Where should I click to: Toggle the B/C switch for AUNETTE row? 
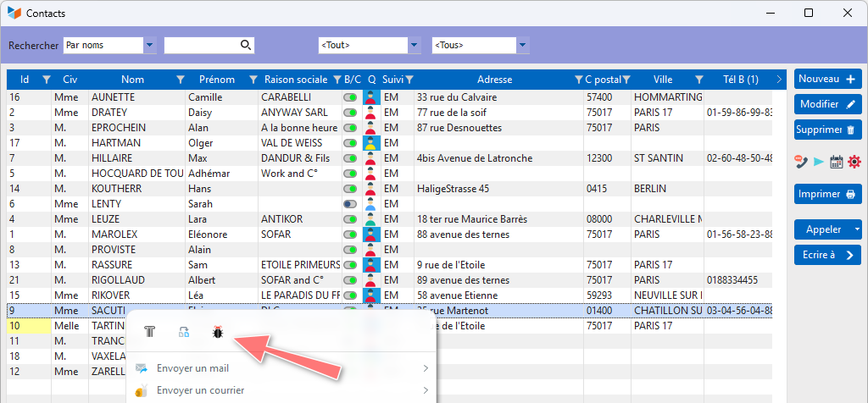(349, 97)
